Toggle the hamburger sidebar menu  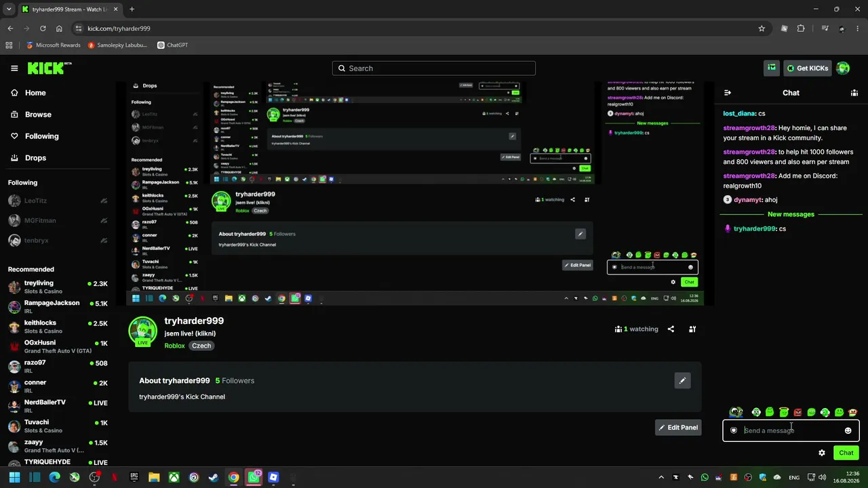click(x=14, y=68)
